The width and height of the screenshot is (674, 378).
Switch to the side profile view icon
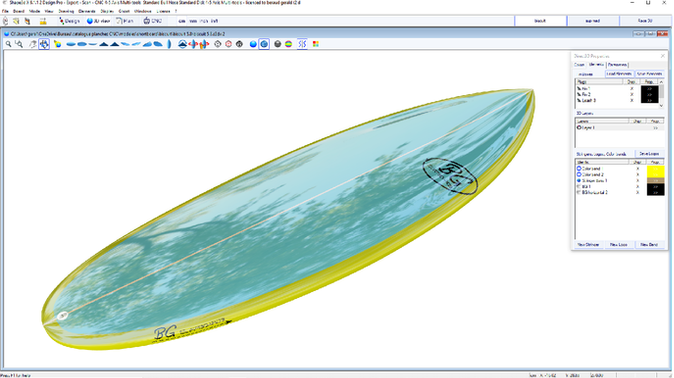pyautogui.click(x=92, y=44)
